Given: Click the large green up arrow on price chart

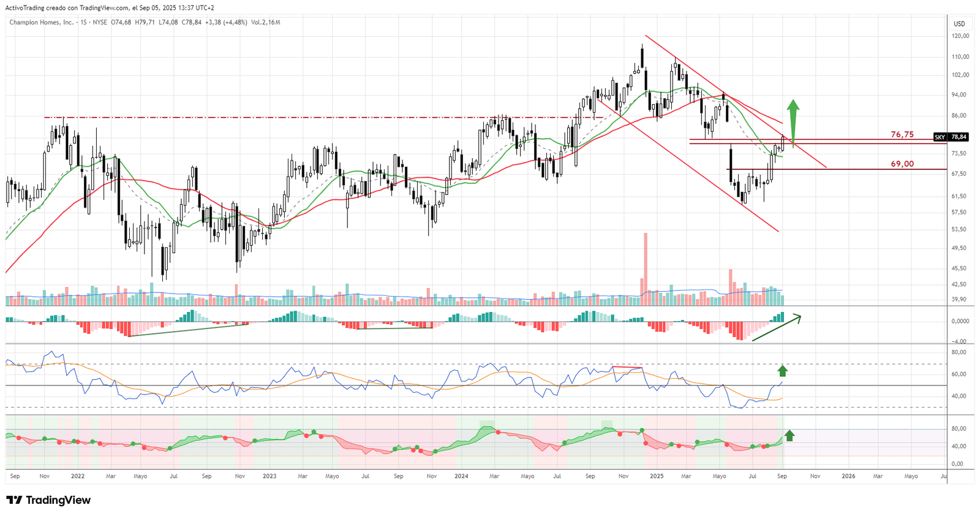Looking at the screenshot, I should tap(793, 118).
